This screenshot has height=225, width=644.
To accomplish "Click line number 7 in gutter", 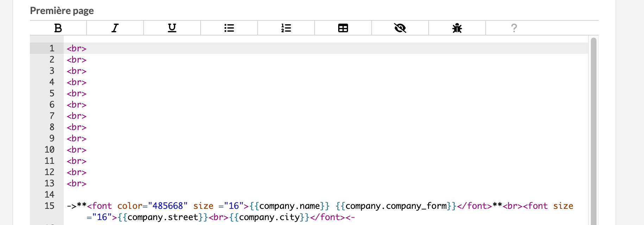I will [52, 116].
